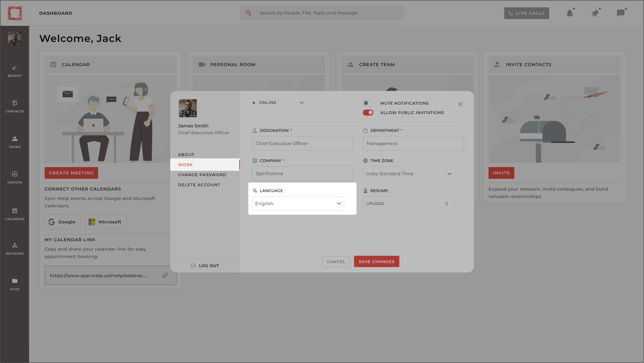644x363 pixels.
Task: Select the Work tab
Action: tap(205, 165)
